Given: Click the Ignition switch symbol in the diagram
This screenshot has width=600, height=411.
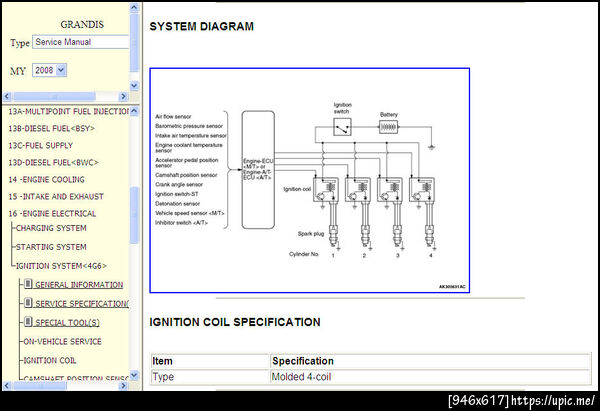Looking at the screenshot, I should [x=342, y=127].
